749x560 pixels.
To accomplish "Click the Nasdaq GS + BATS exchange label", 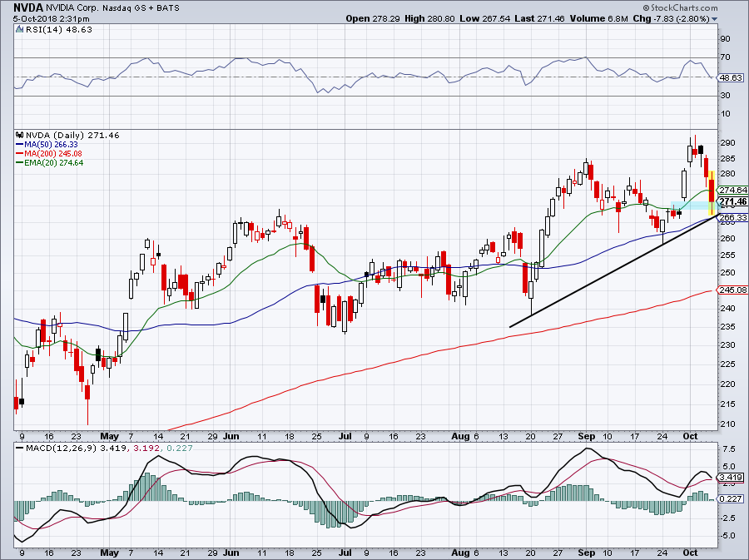I will pyautogui.click(x=141, y=8).
